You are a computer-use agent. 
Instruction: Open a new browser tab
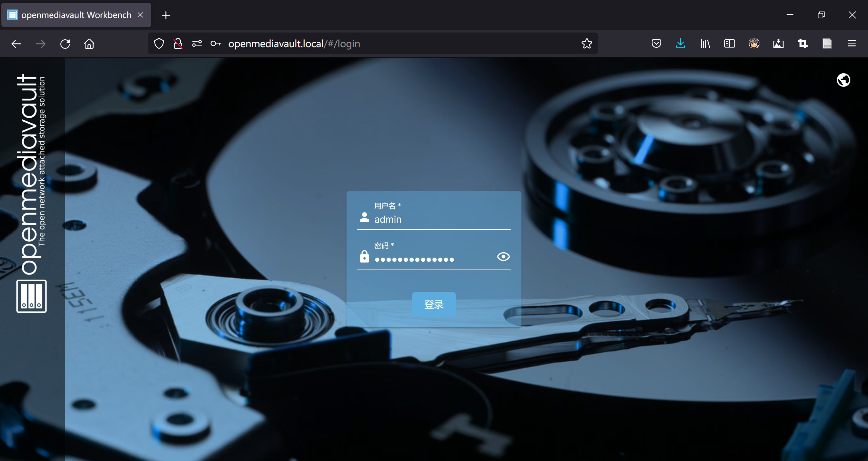pyautogui.click(x=166, y=15)
